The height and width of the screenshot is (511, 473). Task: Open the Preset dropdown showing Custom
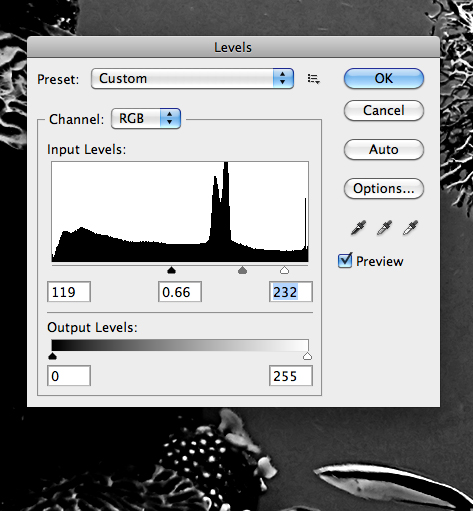click(x=192, y=79)
